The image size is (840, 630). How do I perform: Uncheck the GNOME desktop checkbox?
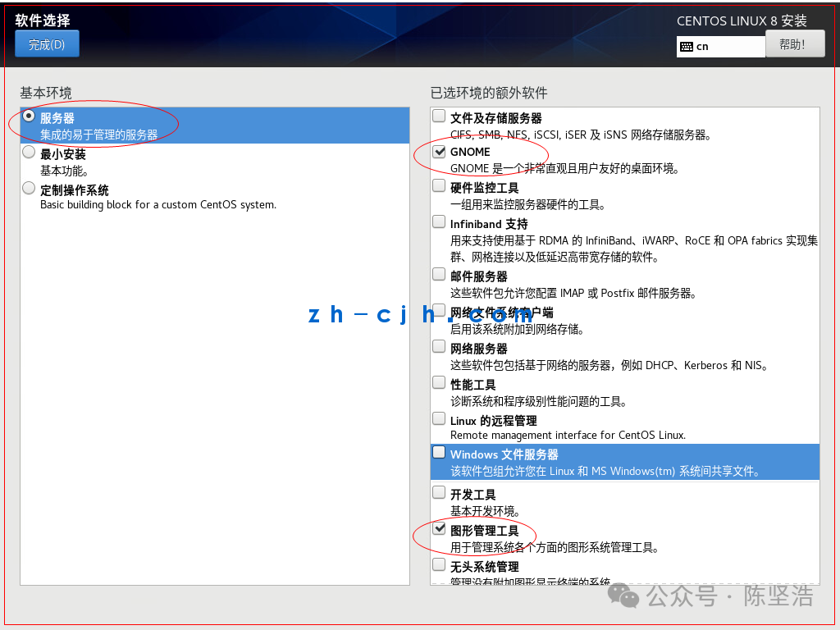[439, 152]
